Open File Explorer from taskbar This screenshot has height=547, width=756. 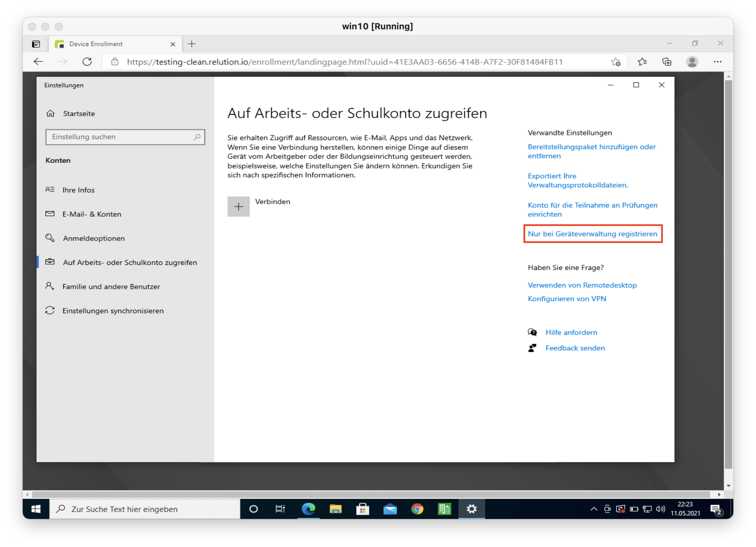tap(335, 509)
